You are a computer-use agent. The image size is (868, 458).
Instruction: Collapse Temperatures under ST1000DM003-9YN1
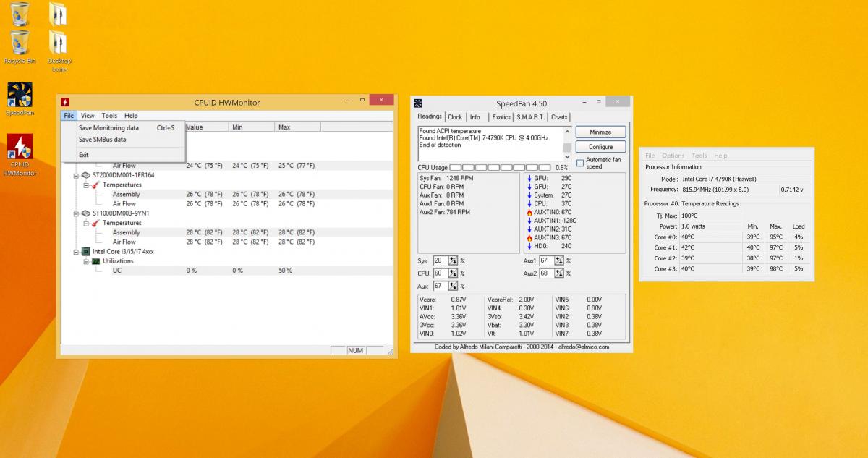[x=86, y=223]
